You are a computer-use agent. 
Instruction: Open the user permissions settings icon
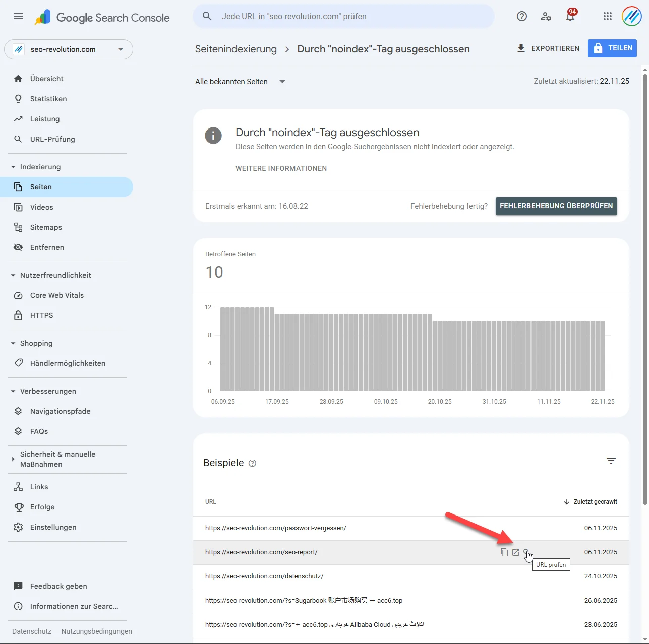(x=546, y=16)
